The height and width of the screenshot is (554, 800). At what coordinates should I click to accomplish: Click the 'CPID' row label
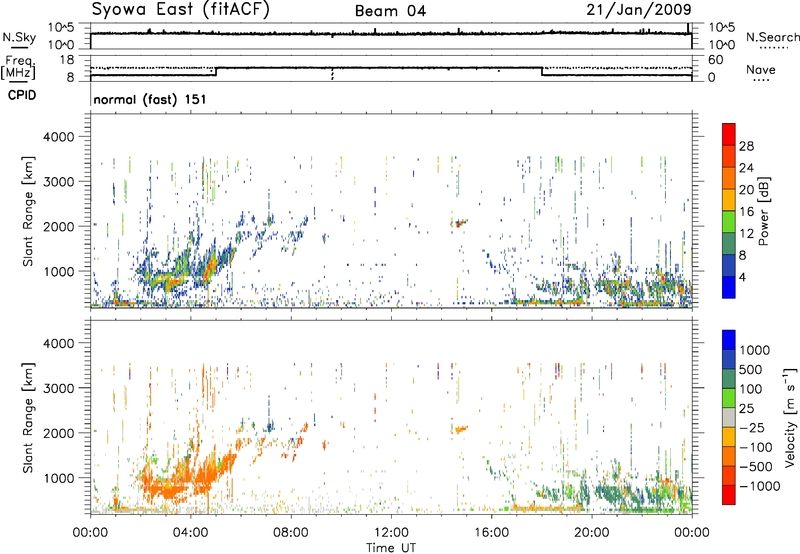click(21, 95)
